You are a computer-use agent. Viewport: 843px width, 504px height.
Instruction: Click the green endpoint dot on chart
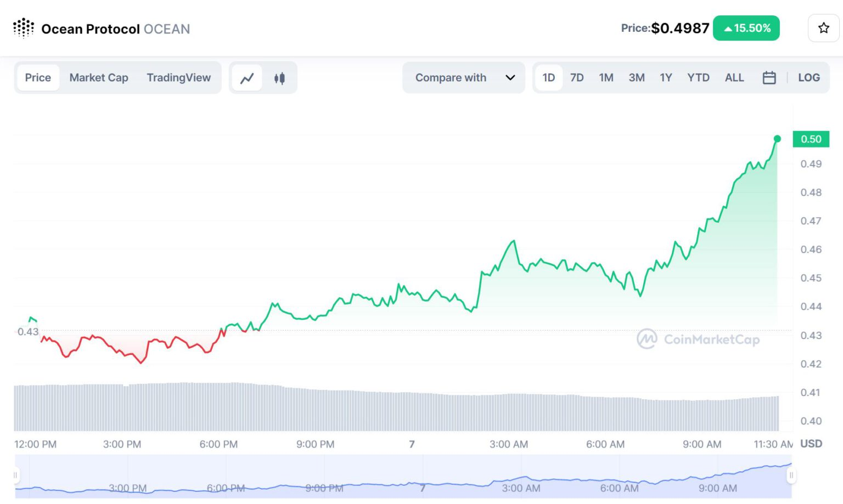point(777,139)
